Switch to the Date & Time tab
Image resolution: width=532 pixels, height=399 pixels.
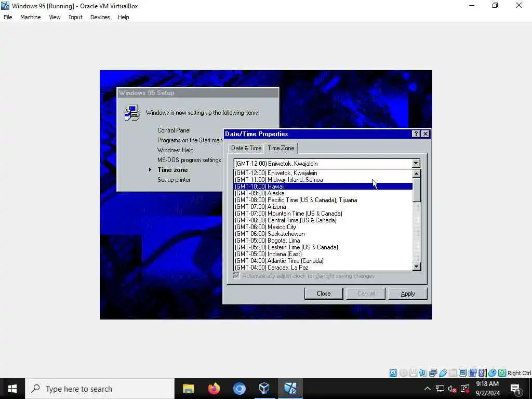(x=246, y=148)
